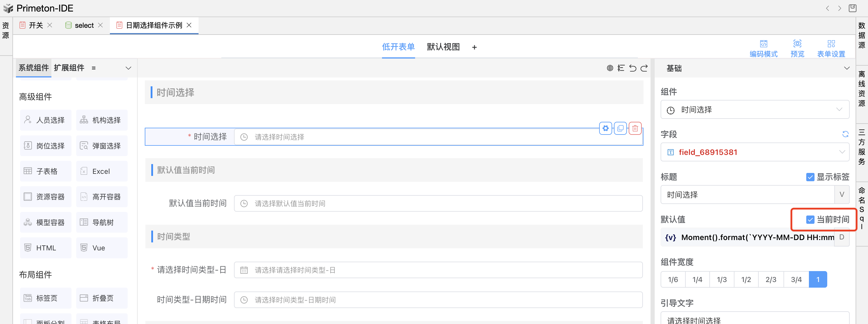Image resolution: width=868 pixels, height=324 pixels.
Task: Open the globe language icon
Action: pos(609,68)
